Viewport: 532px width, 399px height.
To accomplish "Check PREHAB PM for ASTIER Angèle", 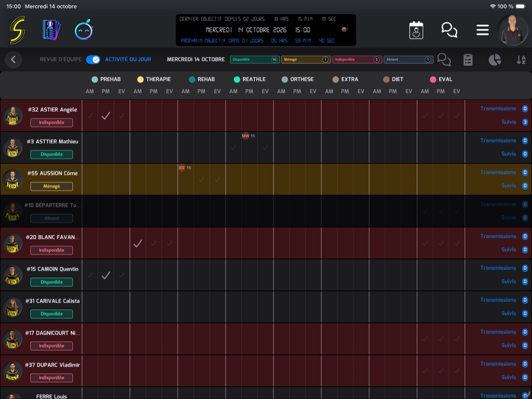I will click(x=106, y=116).
